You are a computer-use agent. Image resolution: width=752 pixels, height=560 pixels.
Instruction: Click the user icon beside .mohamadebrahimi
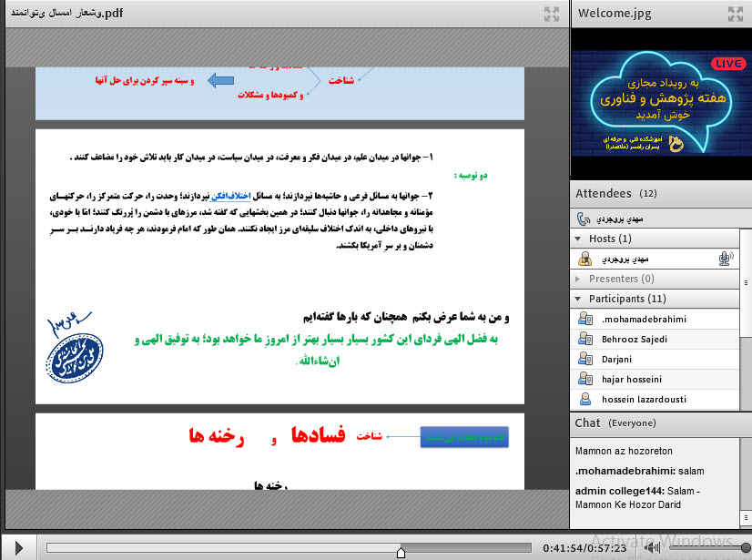[x=585, y=319]
